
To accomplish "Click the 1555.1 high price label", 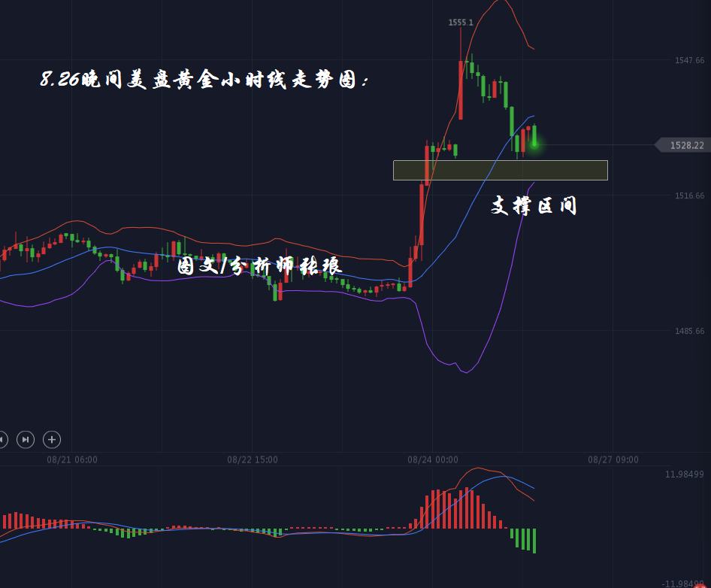I will pos(461,23).
